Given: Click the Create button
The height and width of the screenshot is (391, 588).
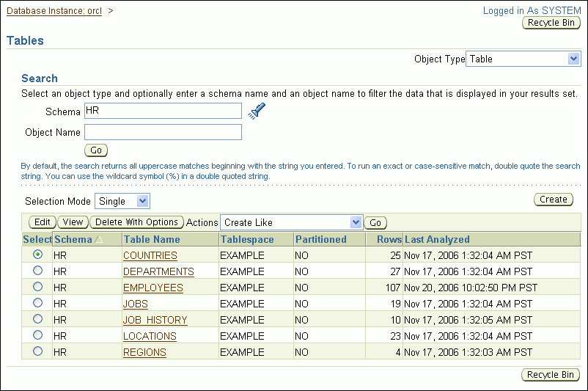Looking at the screenshot, I should click(x=554, y=200).
